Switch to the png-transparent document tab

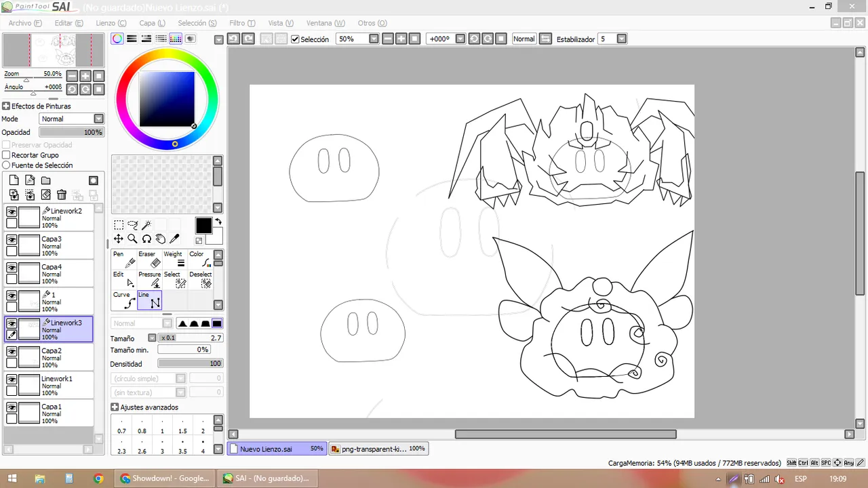click(x=378, y=449)
